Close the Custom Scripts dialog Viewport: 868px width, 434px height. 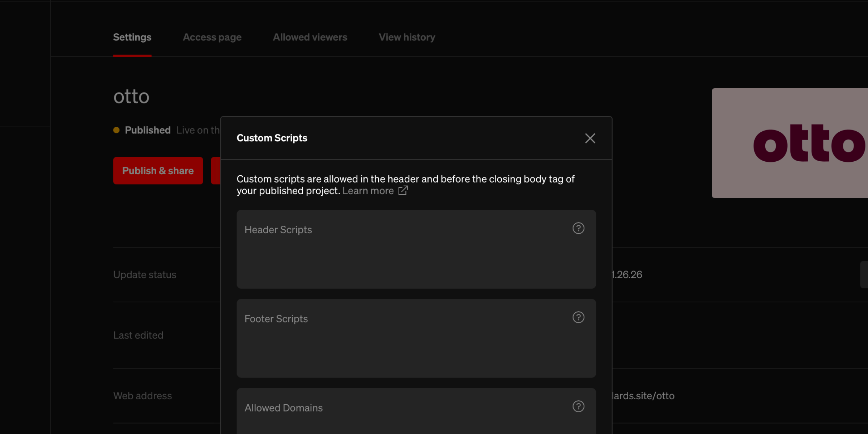click(590, 138)
